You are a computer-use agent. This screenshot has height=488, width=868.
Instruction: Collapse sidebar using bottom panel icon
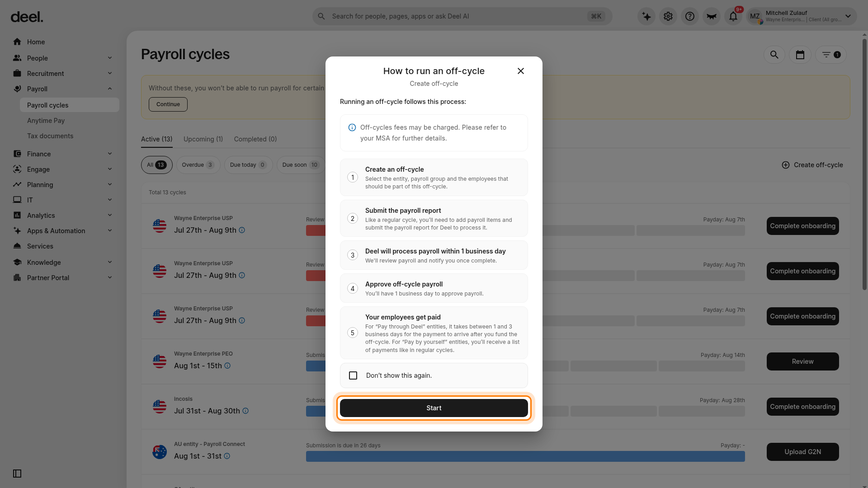(17, 474)
